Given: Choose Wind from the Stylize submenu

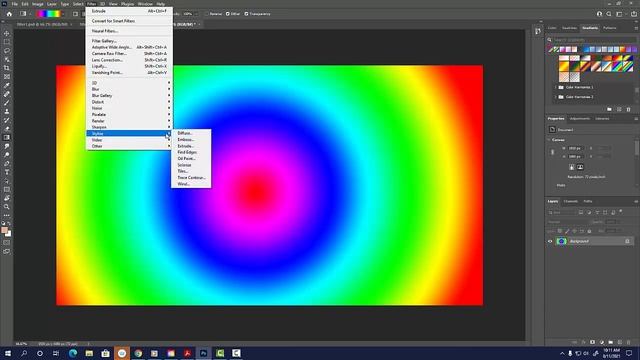Looking at the screenshot, I should tap(191, 184).
